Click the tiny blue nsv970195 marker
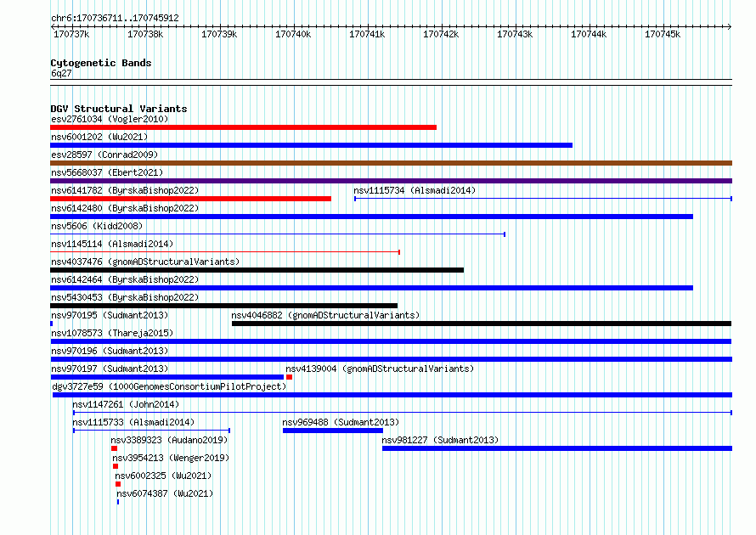 pyautogui.click(x=52, y=324)
